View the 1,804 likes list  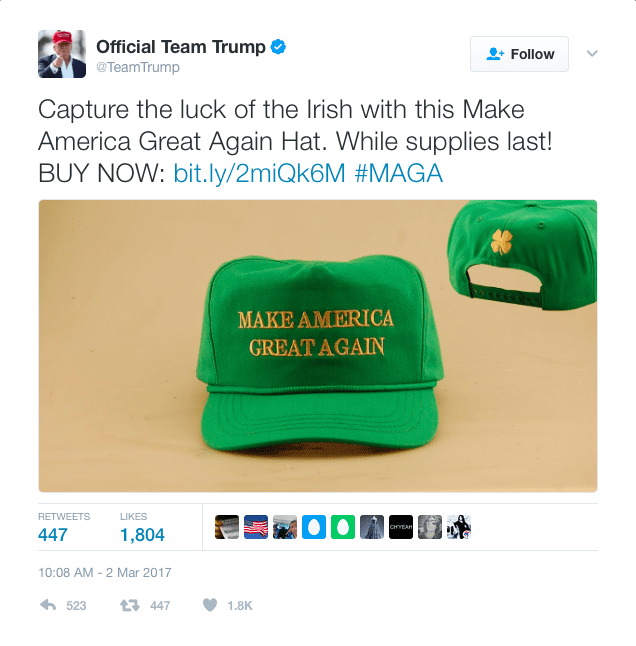[x=142, y=529]
